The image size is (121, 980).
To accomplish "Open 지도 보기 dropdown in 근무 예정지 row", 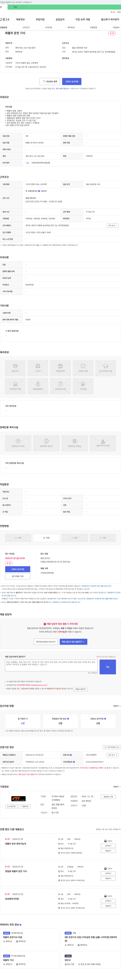I will coord(113,226).
